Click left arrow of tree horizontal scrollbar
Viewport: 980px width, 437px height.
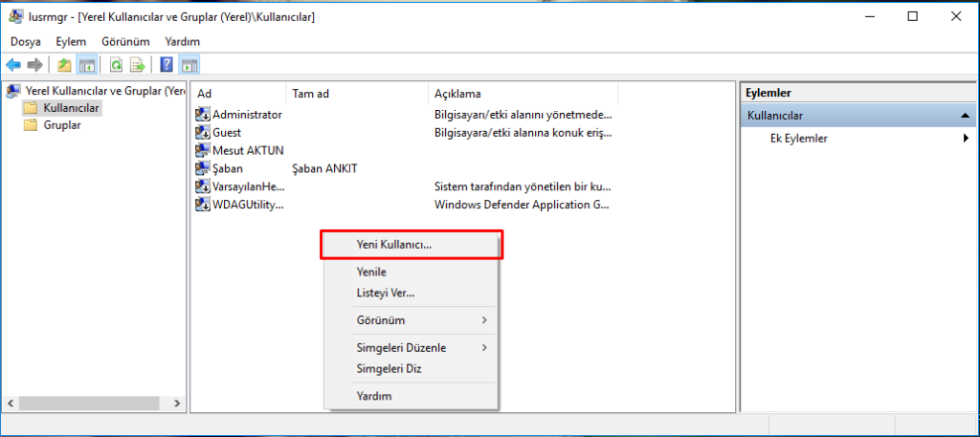click(x=11, y=404)
